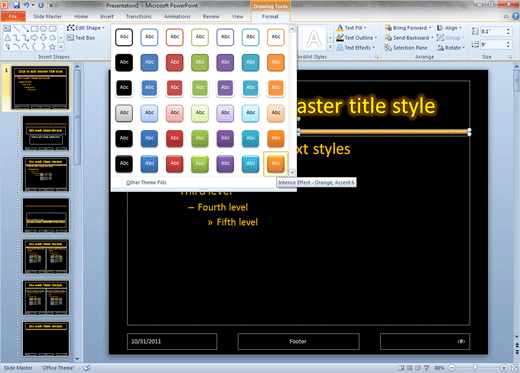Click the Rotate button in Arrange group
520x373 pixels.
(x=451, y=48)
